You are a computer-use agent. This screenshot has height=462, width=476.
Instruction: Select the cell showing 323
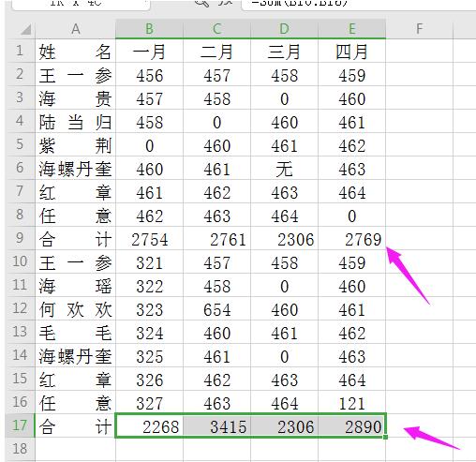[149, 308]
